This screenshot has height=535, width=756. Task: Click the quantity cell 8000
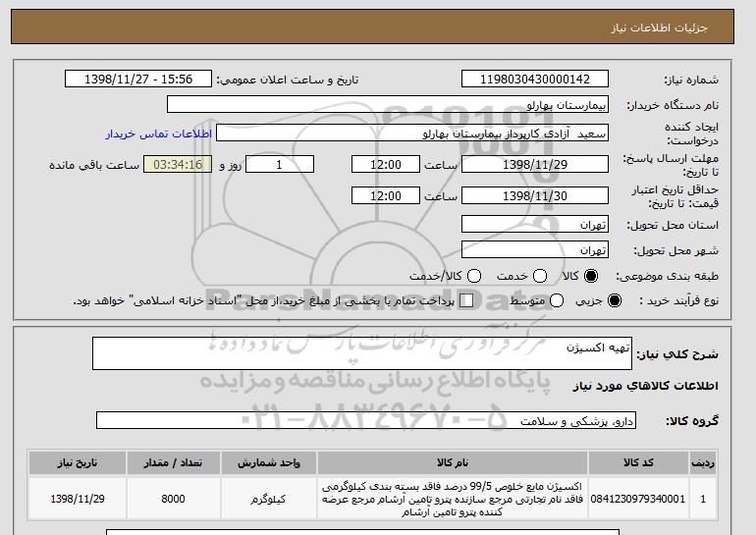click(173, 499)
